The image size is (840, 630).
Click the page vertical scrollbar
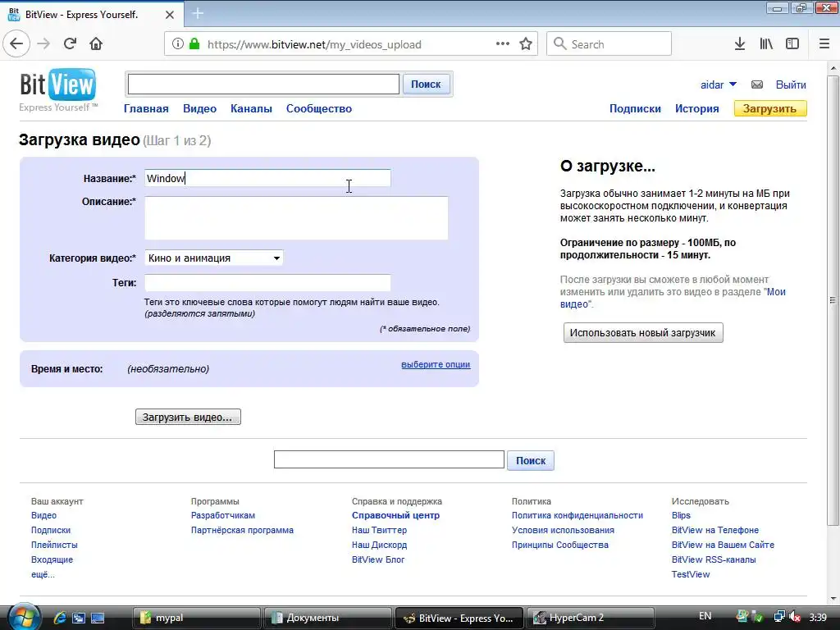point(833,300)
